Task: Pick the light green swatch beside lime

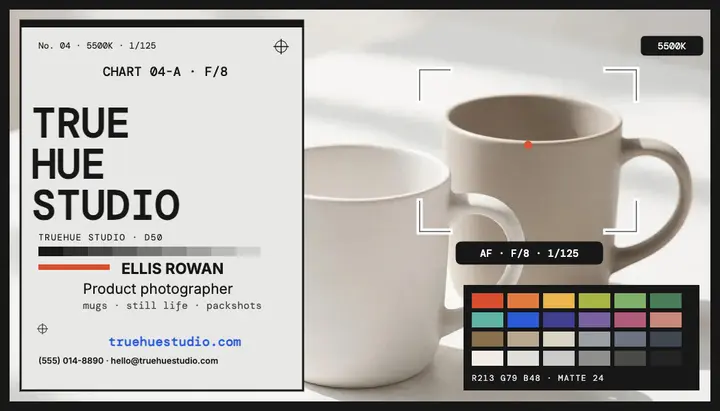Action: [630, 301]
